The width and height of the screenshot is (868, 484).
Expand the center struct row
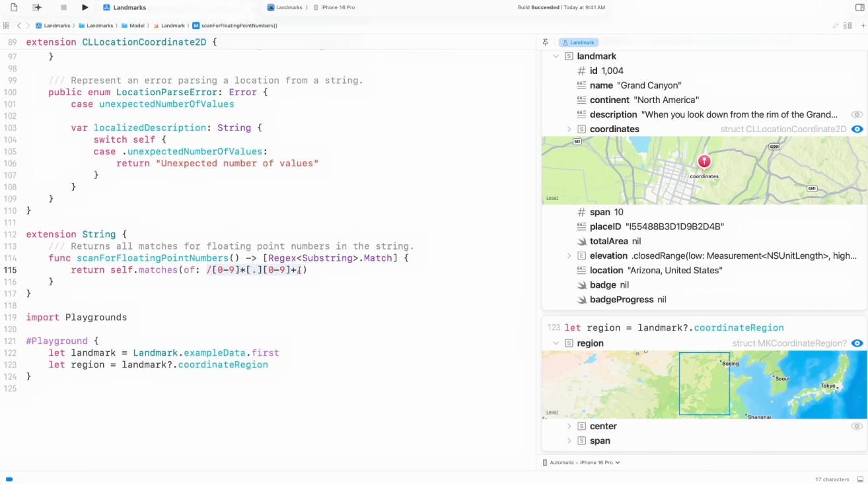569,427
